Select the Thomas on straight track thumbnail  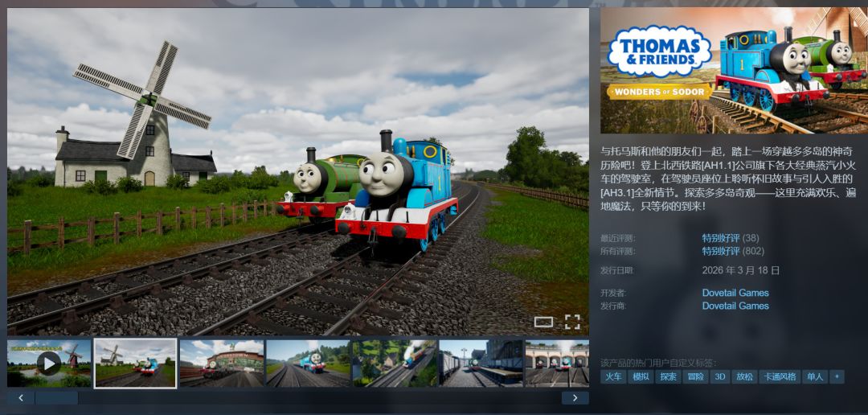[309, 364]
